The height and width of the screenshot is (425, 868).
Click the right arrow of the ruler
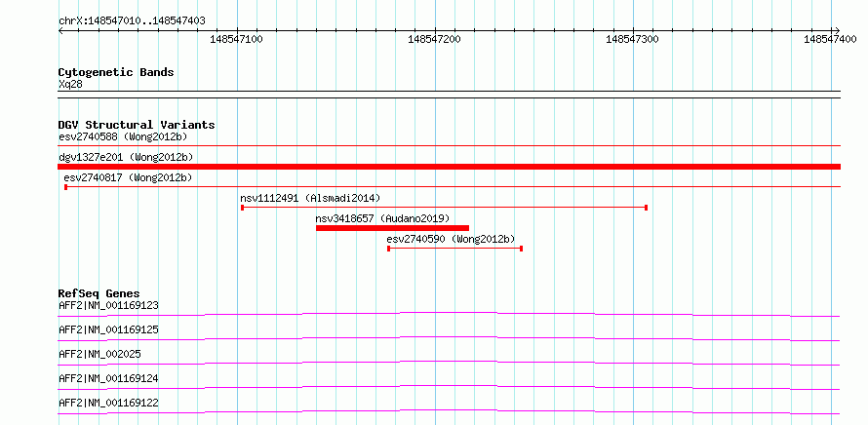tap(837, 30)
